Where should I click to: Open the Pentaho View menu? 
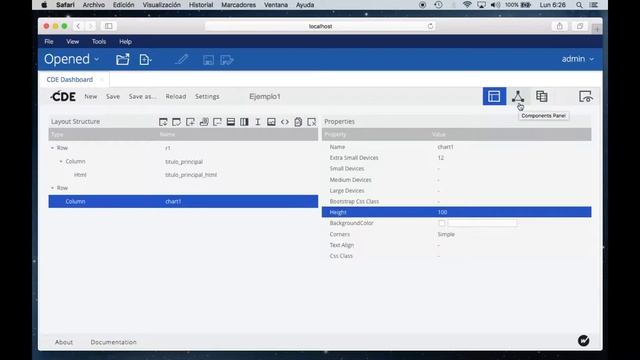73,42
